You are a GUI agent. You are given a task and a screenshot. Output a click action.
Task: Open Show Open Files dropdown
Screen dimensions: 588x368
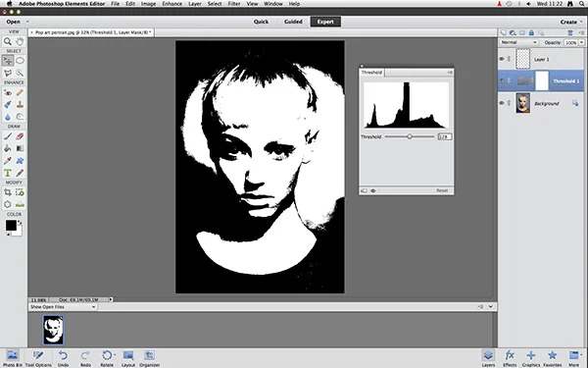(63, 307)
